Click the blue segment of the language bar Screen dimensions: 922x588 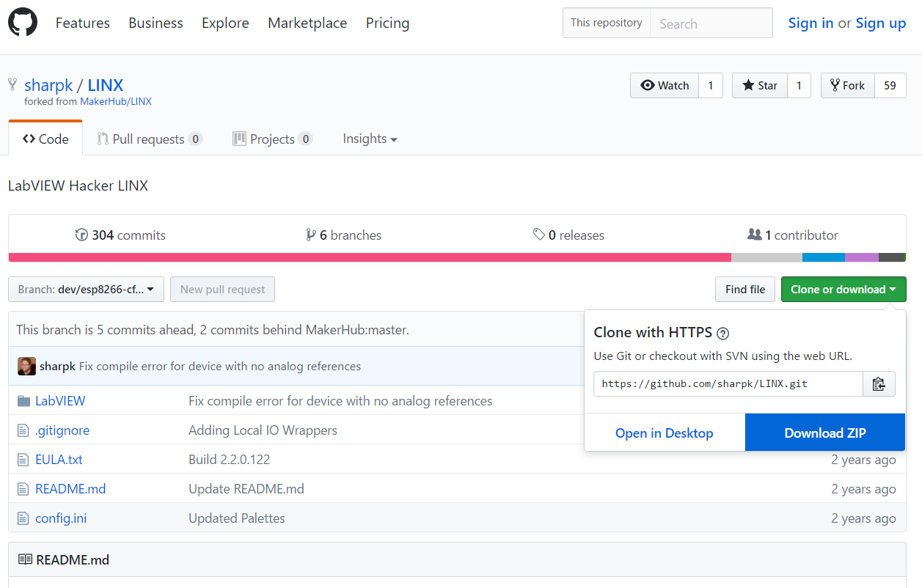824,257
